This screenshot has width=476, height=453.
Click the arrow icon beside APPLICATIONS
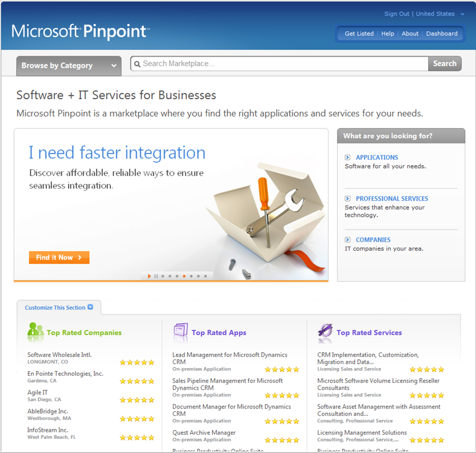347,157
